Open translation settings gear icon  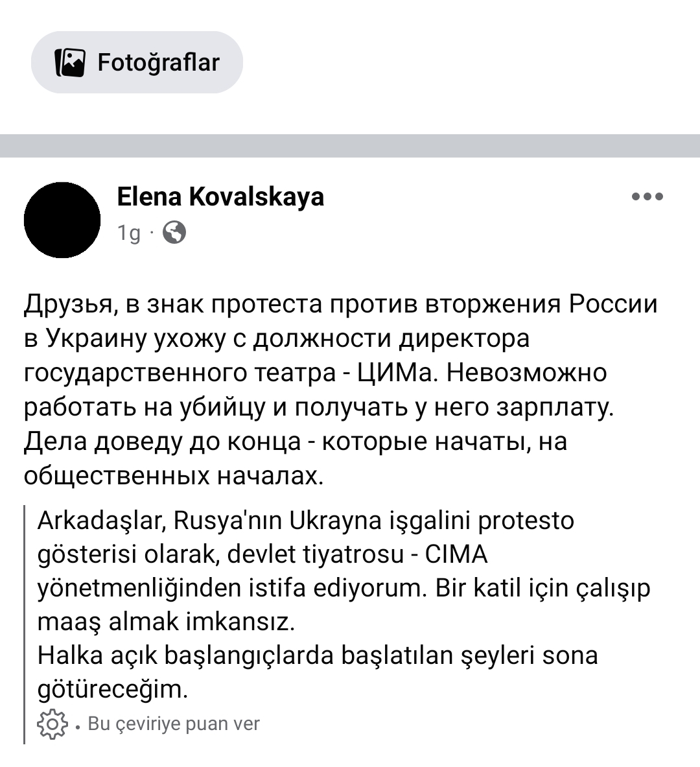click(x=53, y=724)
